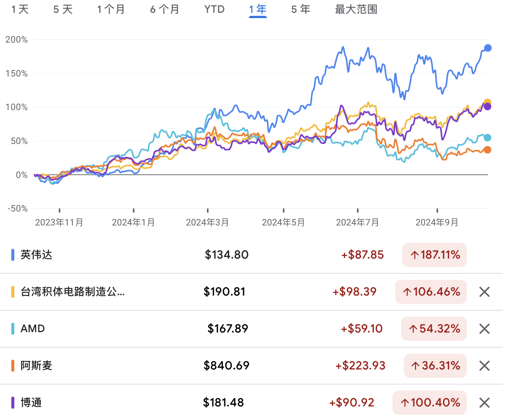
Task: Open the AMD stock row
Action: click(x=251, y=329)
